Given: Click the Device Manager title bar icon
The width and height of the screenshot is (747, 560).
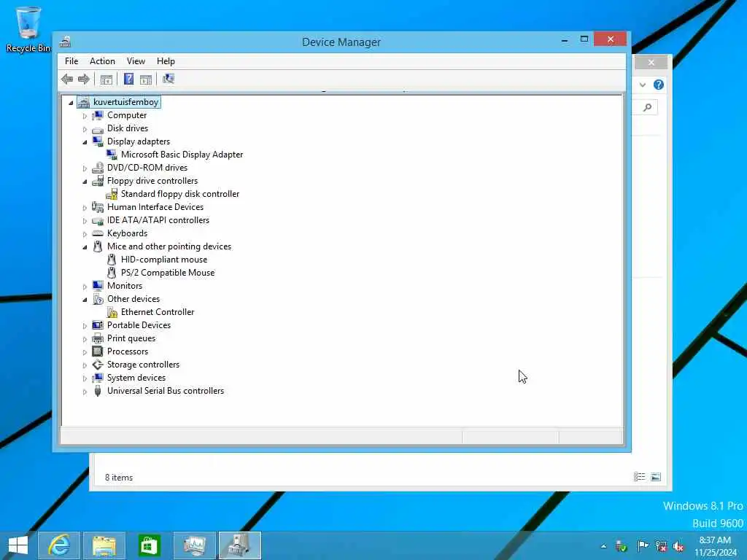Looking at the screenshot, I should [65, 42].
